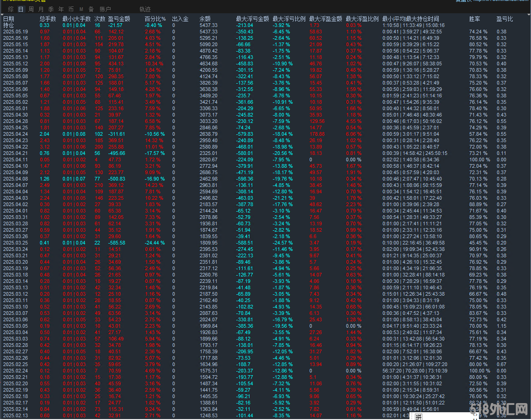Screen dimensions: 531x420
Task: Click the 最大浮盈比例 column header
Action: [362, 19]
